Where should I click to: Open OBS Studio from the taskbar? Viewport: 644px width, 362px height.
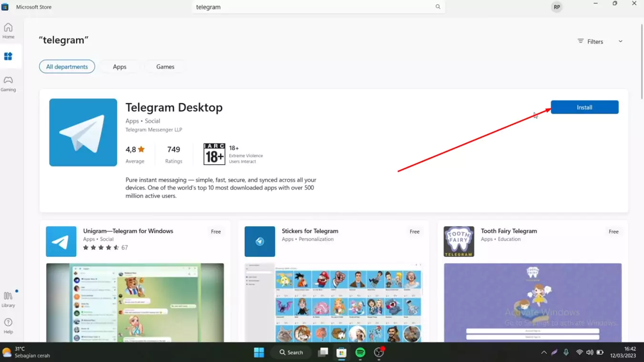(x=379, y=352)
